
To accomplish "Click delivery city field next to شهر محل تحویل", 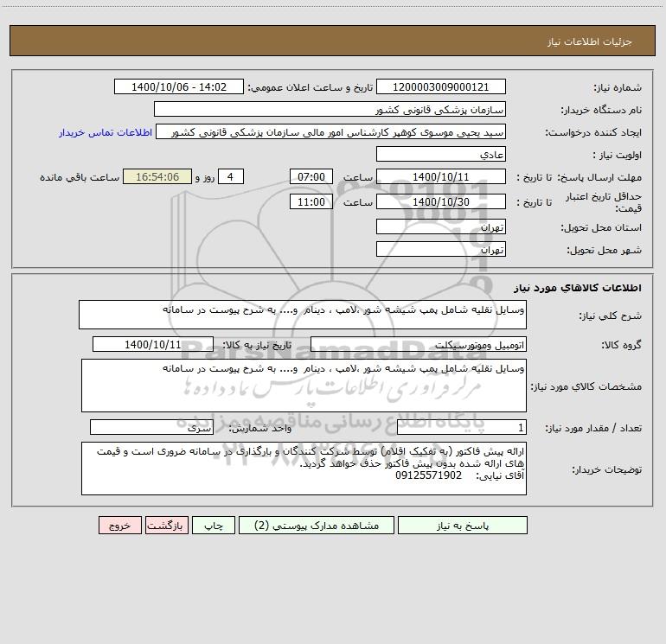I will 441,249.
